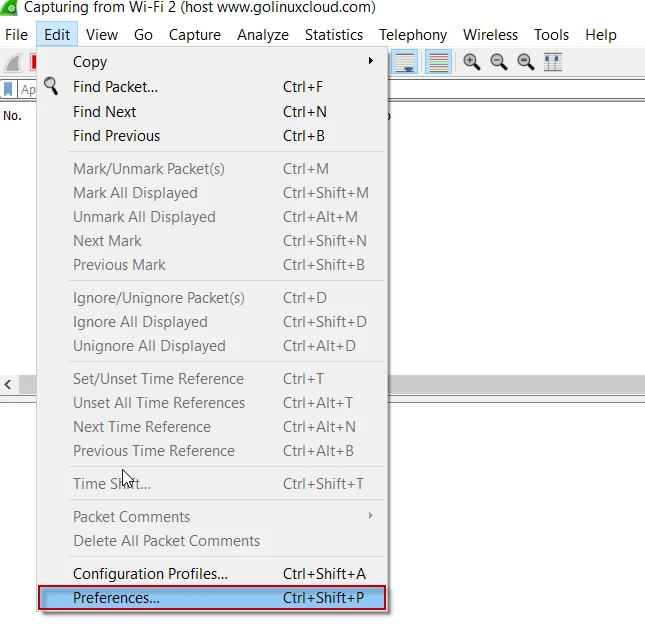Viewport: 645px width, 640px height.
Task: Click the Capture menu
Action: click(x=195, y=34)
